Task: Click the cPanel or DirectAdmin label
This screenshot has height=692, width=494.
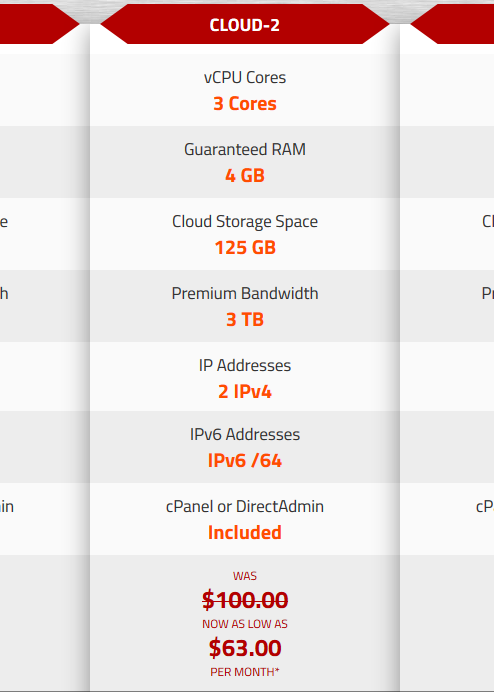Action: [245, 507]
